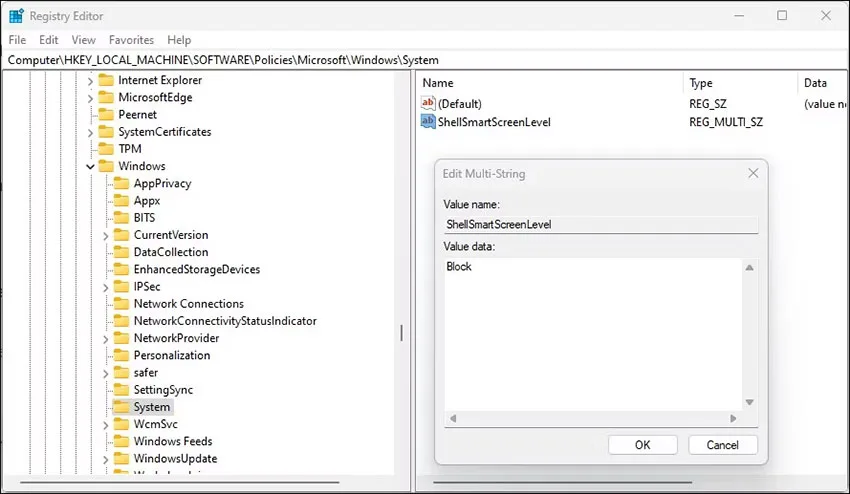
Task: Click the SystemCertificates folder icon
Action: click(x=106, y=132)
